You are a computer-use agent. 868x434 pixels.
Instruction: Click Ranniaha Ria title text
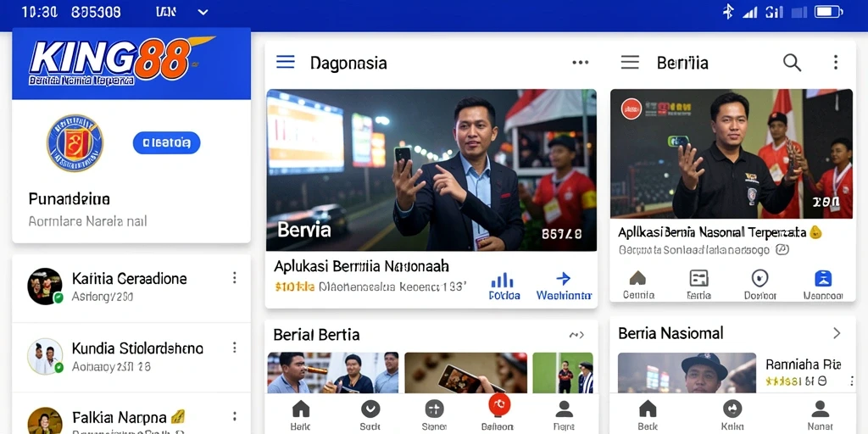[804, 364]
